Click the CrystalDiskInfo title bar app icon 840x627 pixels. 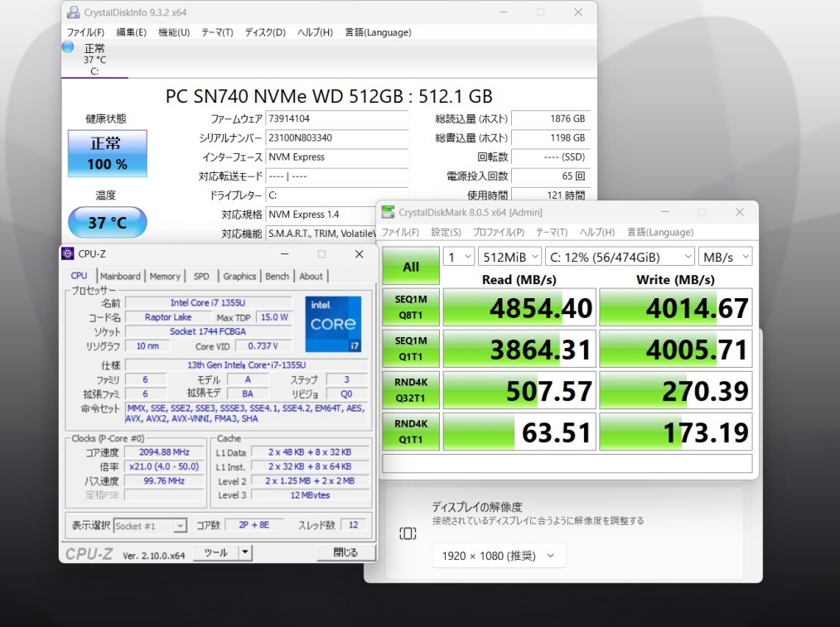pyautogui.click(x=74, y=12)
